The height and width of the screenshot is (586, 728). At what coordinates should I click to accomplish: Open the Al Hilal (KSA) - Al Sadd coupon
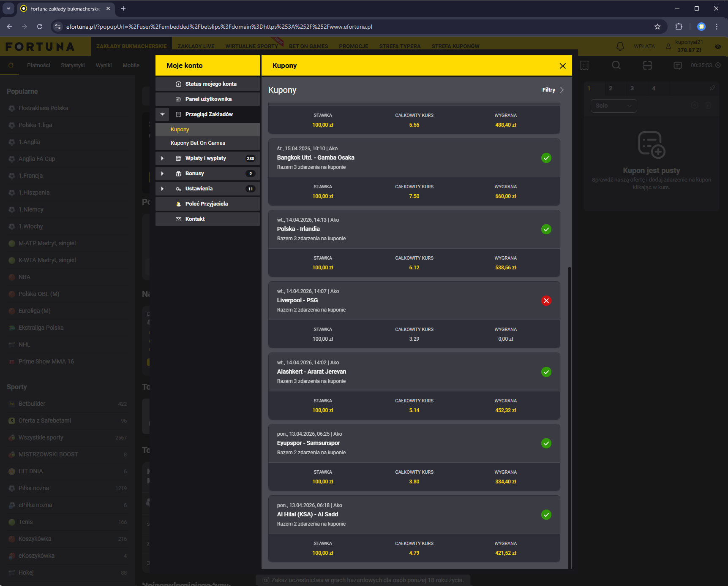(x=414, y=529)
